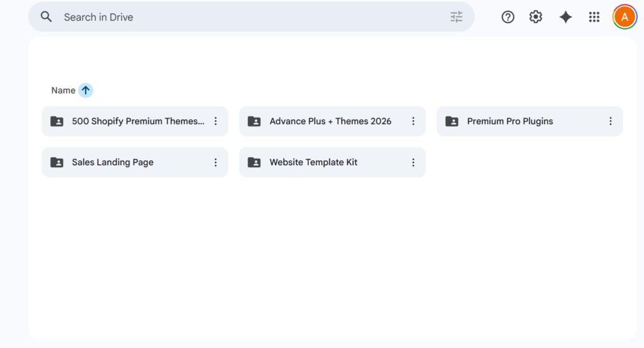Click the Premium Pro Plugins folder icon
Screen dimensions: 644x348
click(x=452, y=121)
